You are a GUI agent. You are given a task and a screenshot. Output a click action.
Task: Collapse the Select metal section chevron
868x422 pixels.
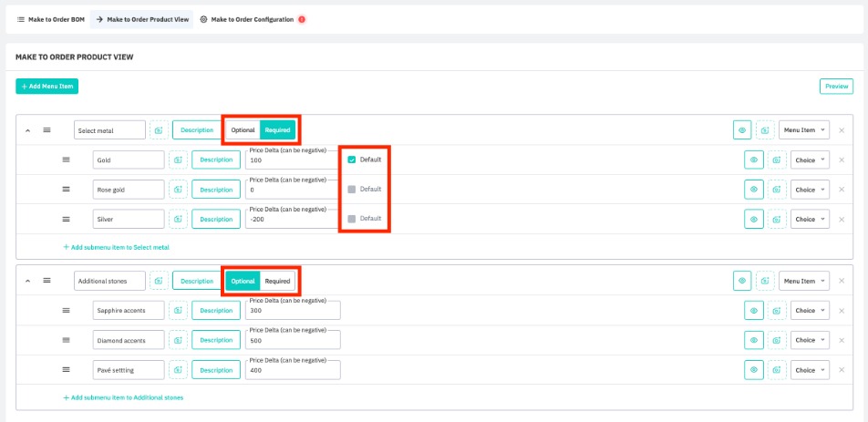pyautogui.click(x=27, y=130)
